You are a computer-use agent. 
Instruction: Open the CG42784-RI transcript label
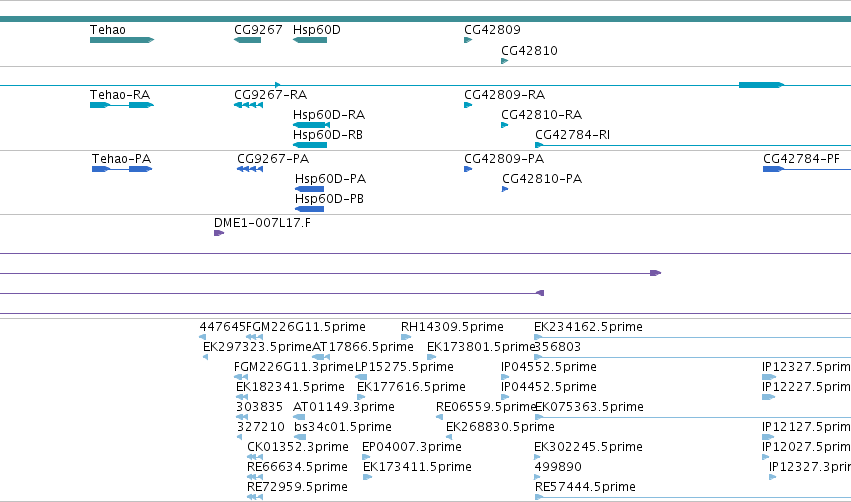(x=573, y=135)
